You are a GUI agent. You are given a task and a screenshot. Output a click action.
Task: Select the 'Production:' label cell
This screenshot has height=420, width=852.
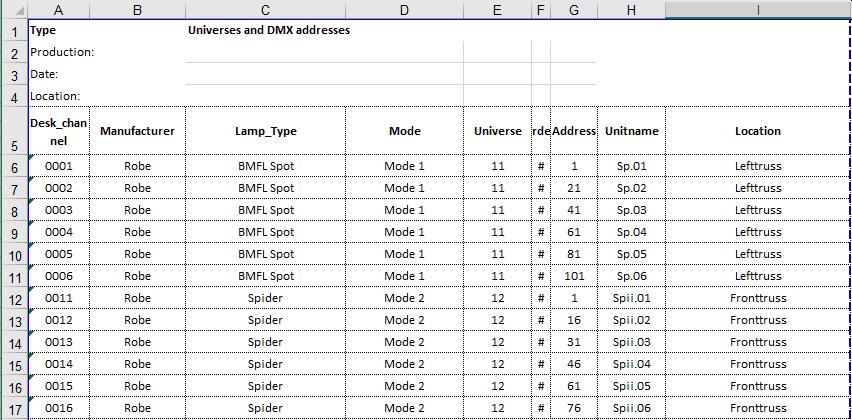click(62, 52)
